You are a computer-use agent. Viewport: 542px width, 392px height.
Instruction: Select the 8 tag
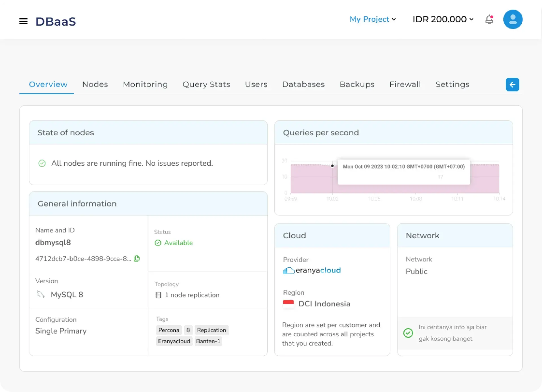188,330
